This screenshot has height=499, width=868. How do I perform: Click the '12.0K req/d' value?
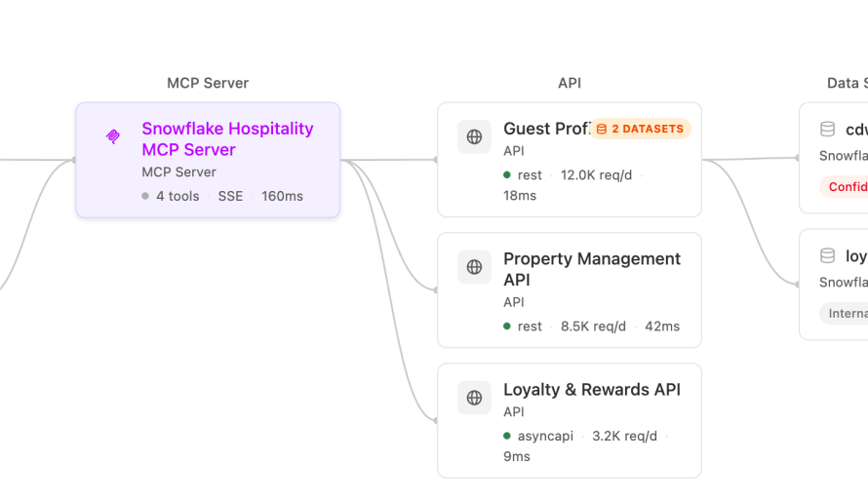[596, 175]
